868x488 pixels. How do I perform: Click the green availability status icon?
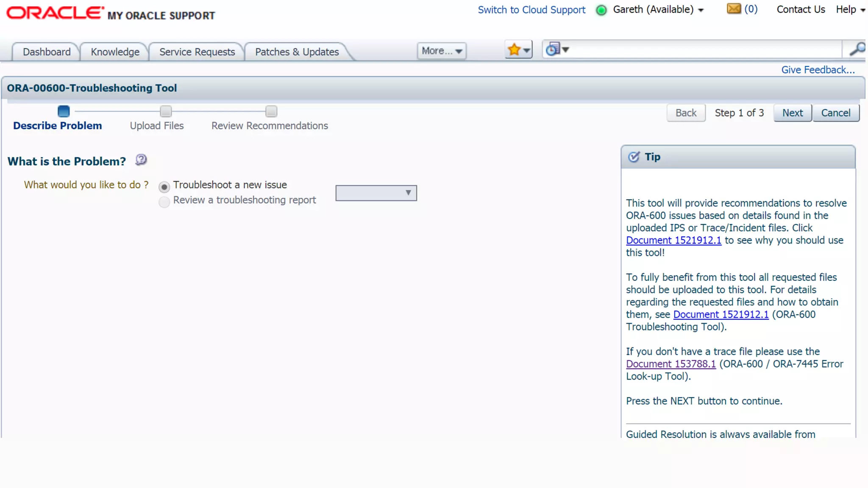click(601, 10)
